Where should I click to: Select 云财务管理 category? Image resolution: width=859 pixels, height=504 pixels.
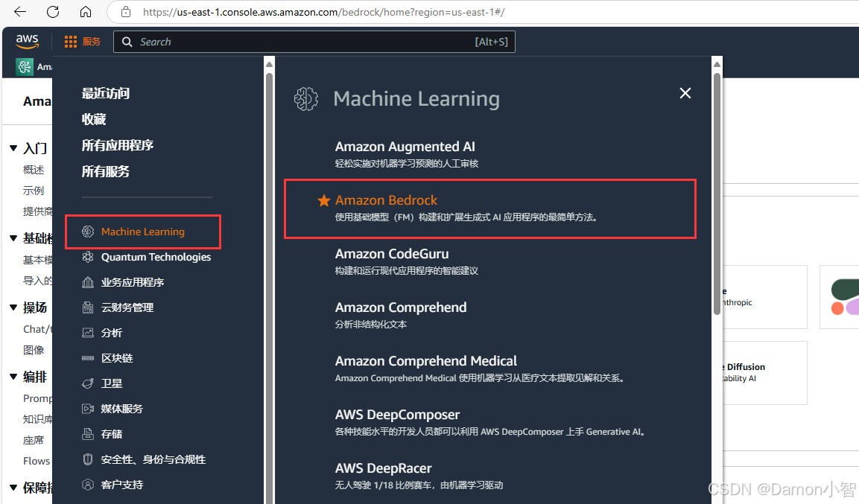point(127,307)
